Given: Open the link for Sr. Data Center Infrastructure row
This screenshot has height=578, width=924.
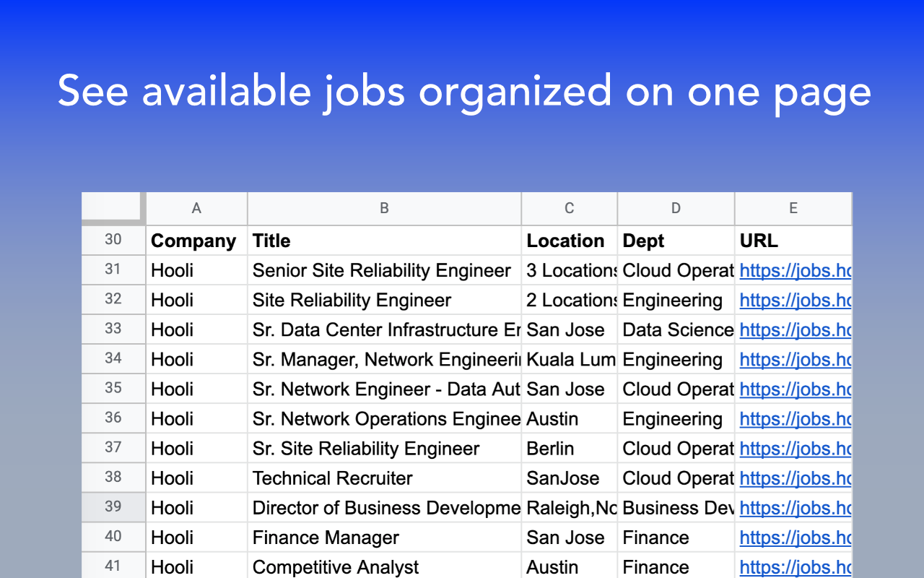Looking at the screenshot, I should click(796, 330).
